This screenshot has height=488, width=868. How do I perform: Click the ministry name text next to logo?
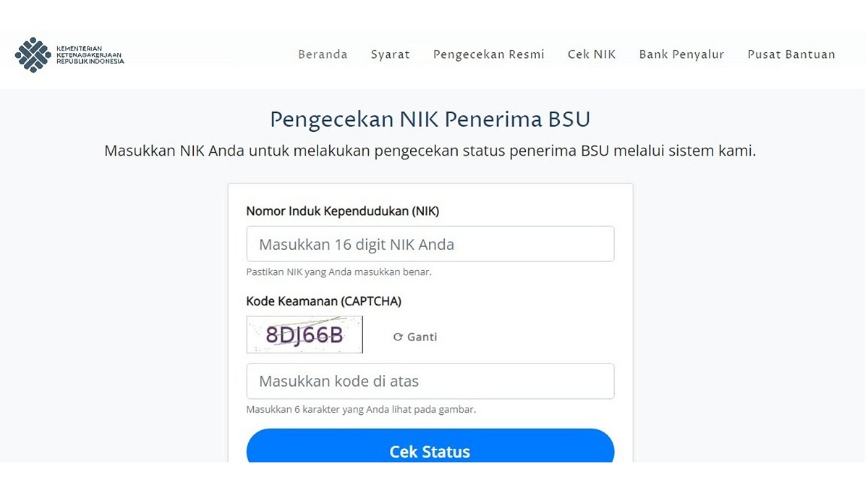88,54
